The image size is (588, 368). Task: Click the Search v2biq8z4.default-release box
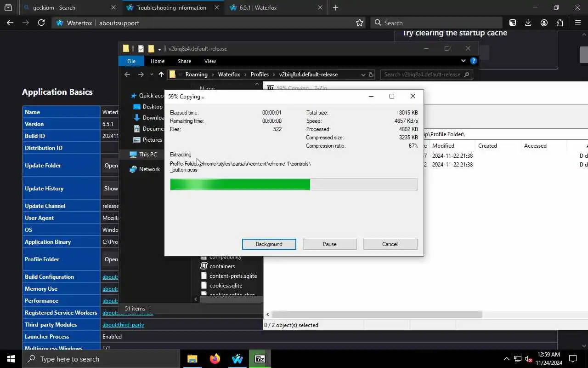[426, 75]
